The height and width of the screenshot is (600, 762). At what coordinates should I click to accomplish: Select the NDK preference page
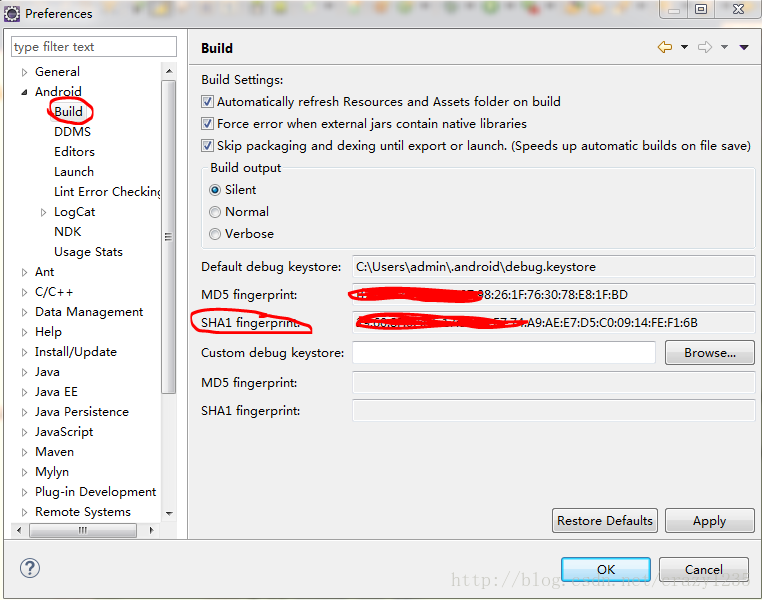point(68,232)
